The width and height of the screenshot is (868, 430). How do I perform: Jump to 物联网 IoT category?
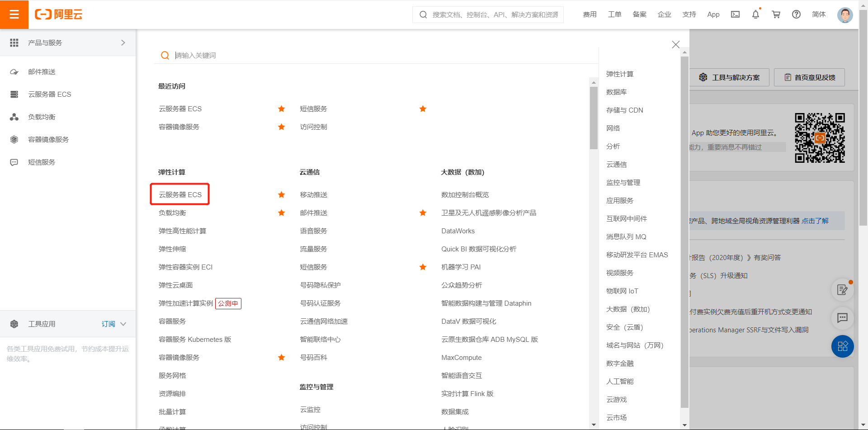point(622,291)
